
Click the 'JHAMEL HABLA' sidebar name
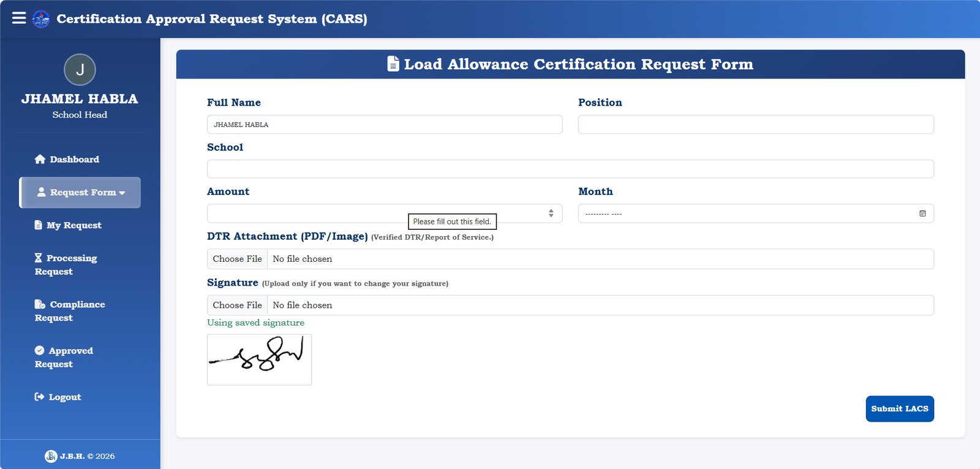coord(80,99)
